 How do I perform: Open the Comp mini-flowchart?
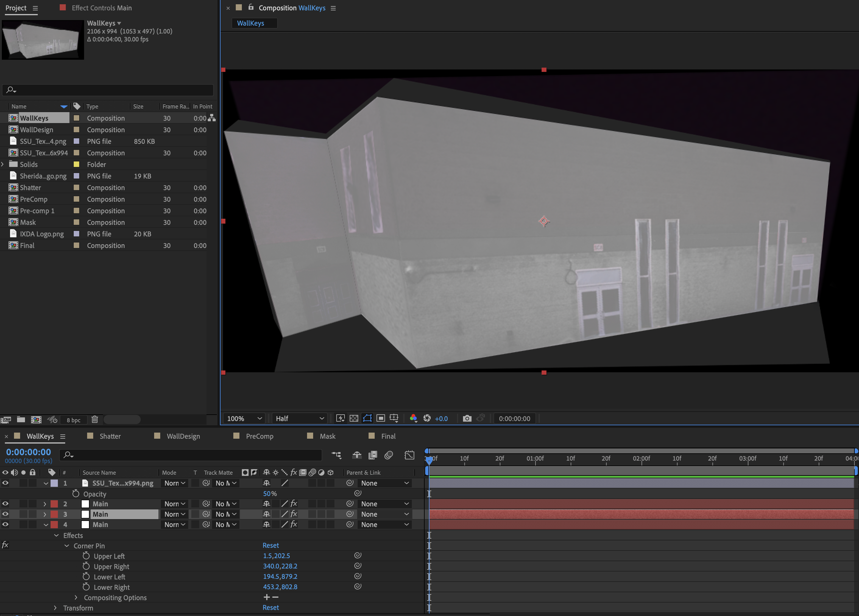(337, 455)
